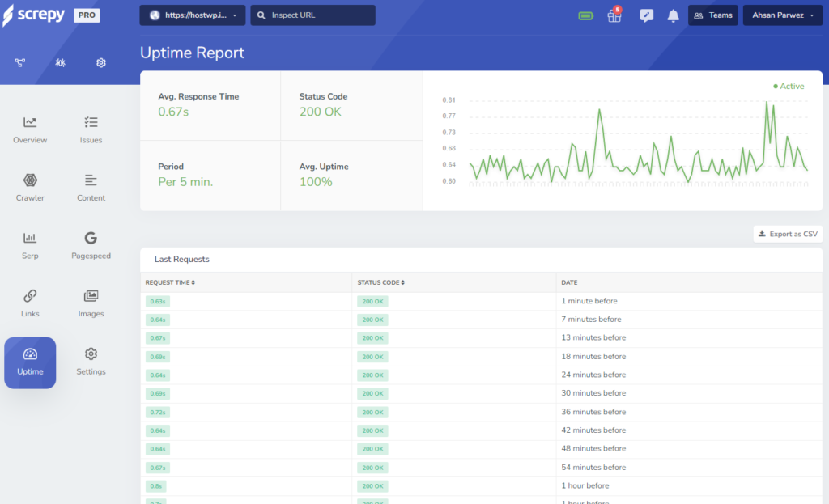The image size is (829, 504).
Task: Open the Issues section
Action: click(x=91, y=129)
